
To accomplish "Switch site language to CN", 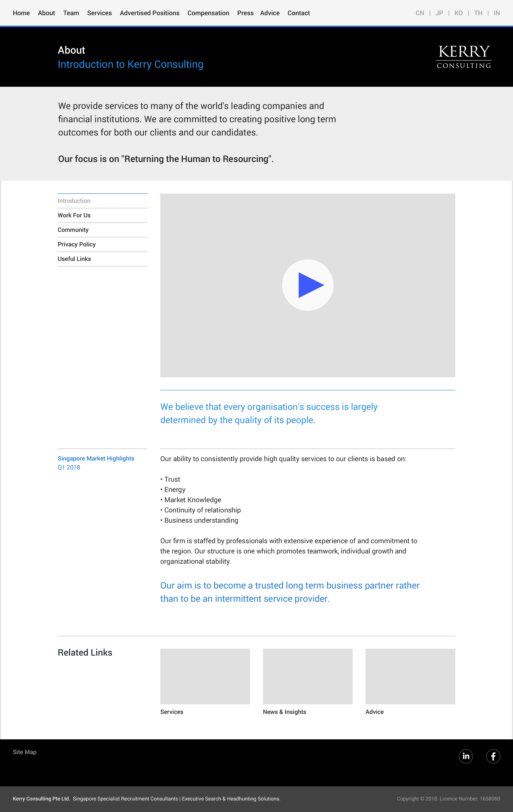I will [x=420, y=13].
